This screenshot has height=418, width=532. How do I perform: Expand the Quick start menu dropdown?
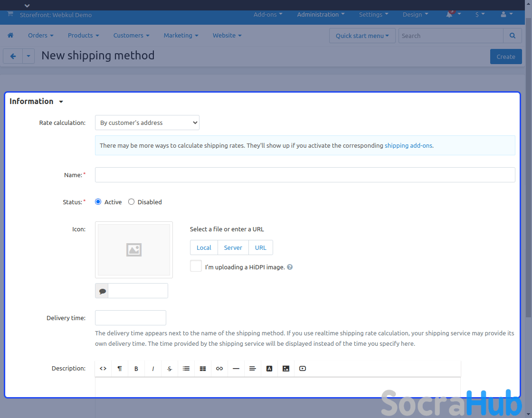coord(362,36)
